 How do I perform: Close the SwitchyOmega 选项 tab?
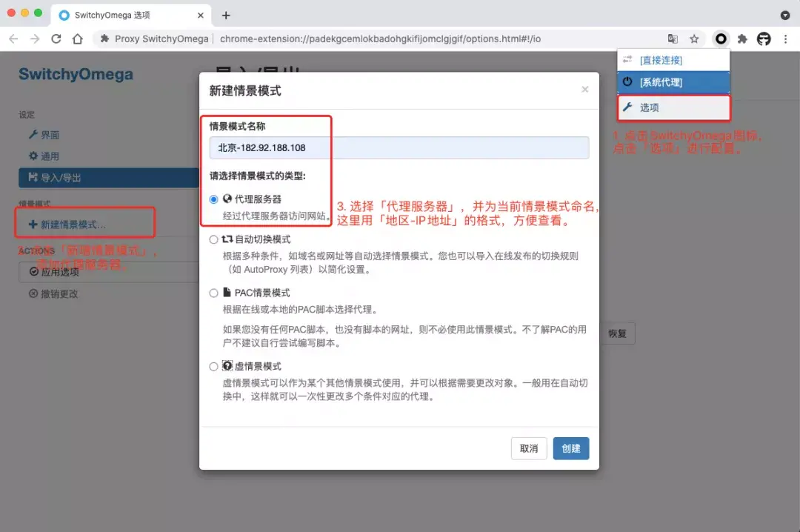[x=201, y=16]
